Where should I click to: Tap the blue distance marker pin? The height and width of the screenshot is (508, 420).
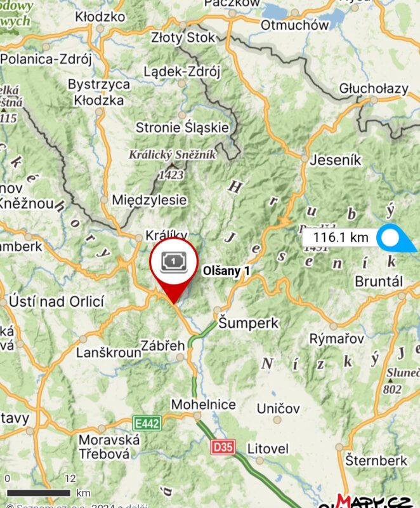coord(396,237)
